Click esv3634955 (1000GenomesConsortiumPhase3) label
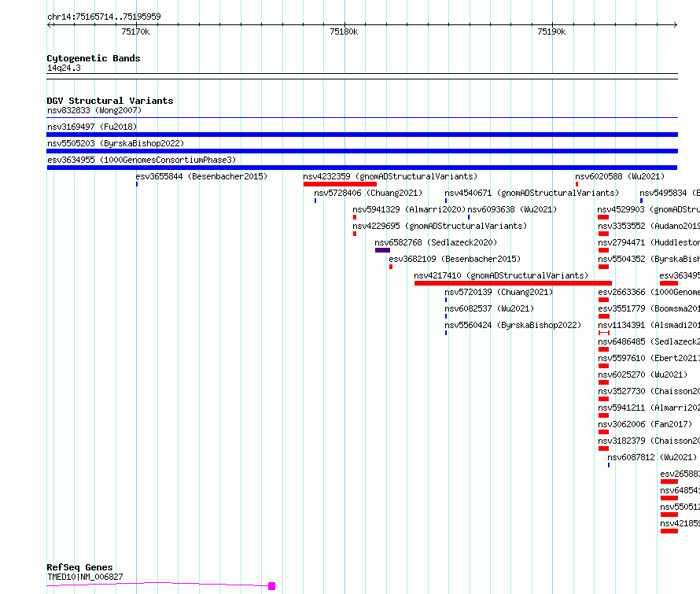 [x=142, y=160]
